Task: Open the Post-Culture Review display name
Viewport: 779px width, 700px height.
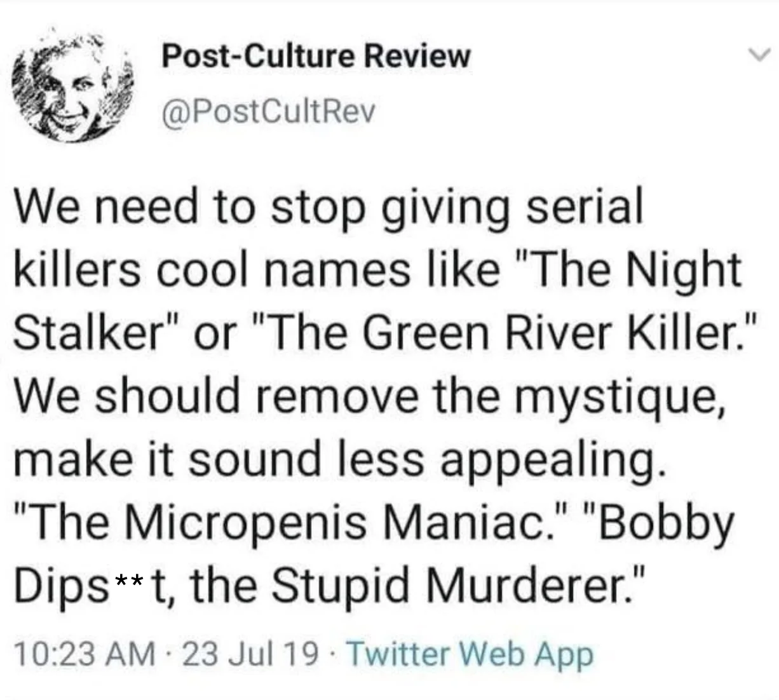Action: [x=316, y=57]
